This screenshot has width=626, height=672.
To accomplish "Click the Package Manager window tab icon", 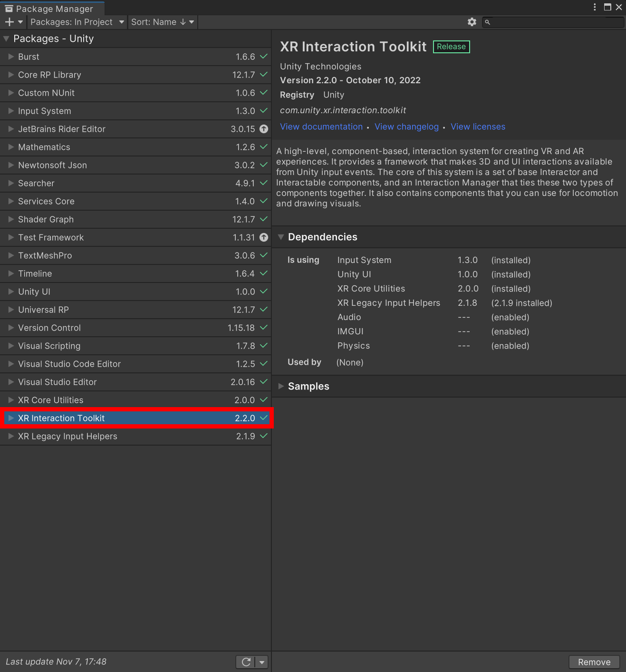I will pos(9,9).
